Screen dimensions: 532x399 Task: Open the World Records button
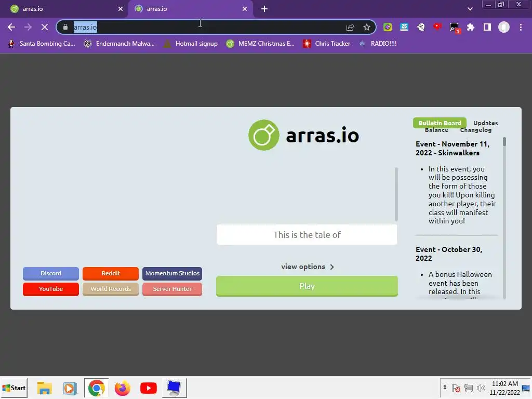(x=111, y=289)
